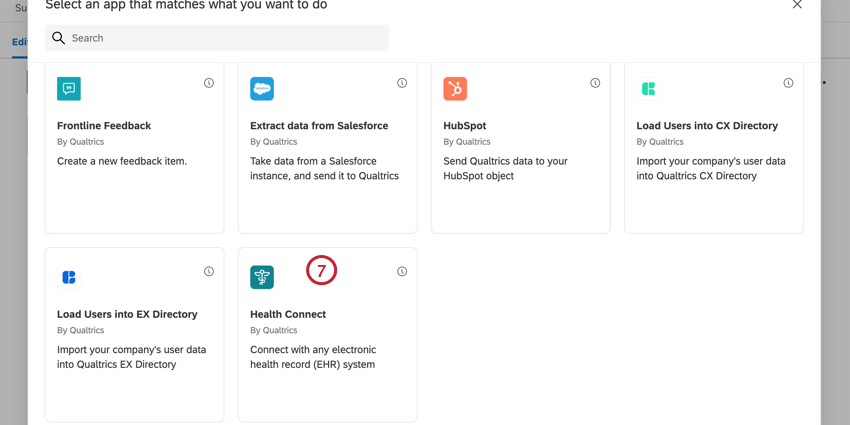Select the HubSpot title

tap(465, 126)
